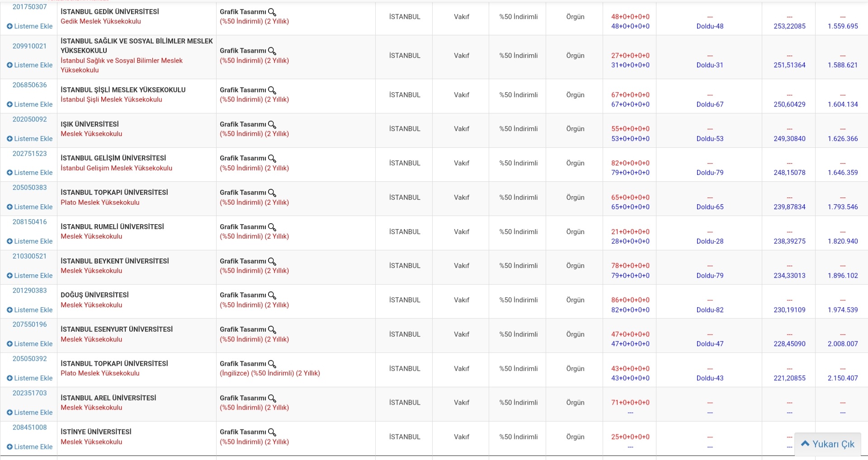The image size is (868, 460).
Task: Click magnifier icon in İstanbul Rumeli Üniversitesi row
Action: [x=272, y=227]
